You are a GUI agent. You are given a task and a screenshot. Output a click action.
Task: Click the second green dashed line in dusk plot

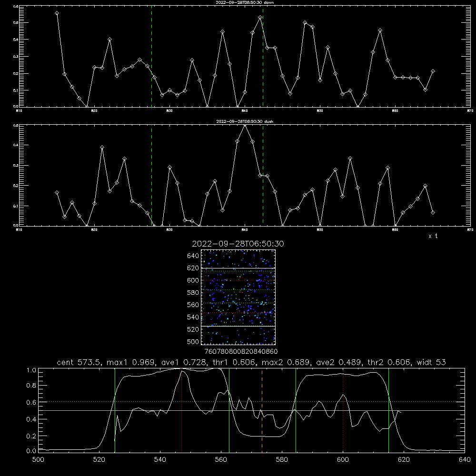pos(263,175)
